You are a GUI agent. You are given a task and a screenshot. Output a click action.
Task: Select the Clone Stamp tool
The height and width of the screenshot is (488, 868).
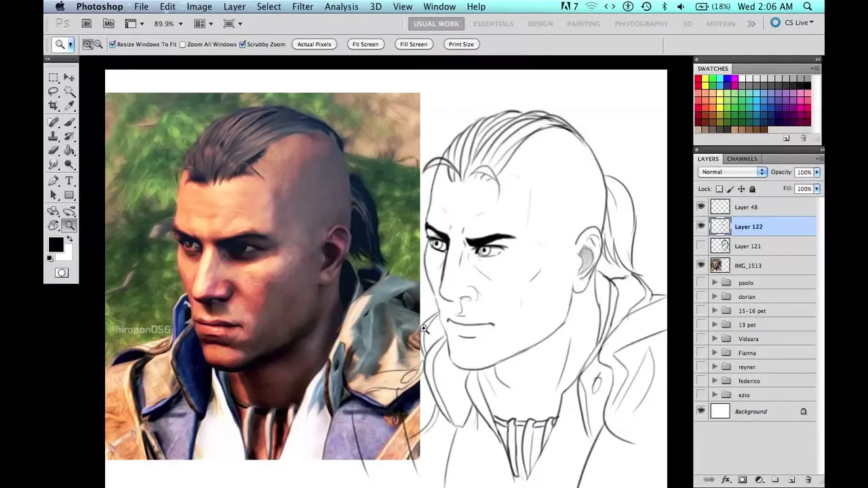(53, 136)
